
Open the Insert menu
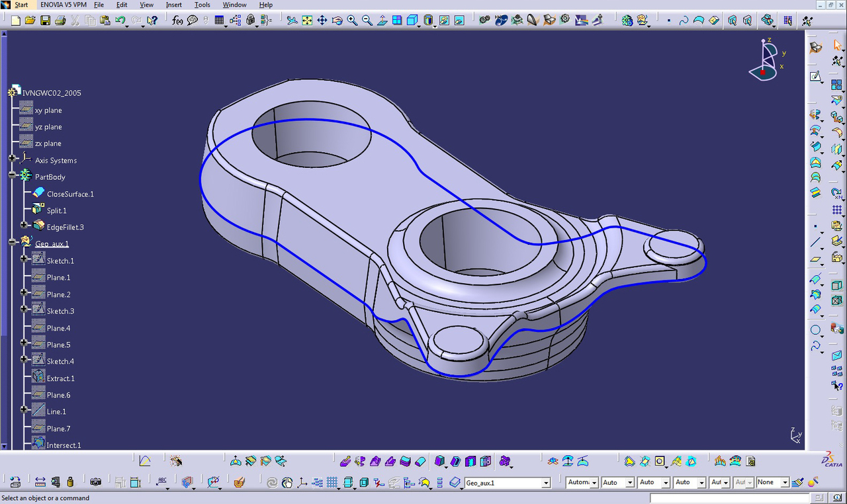click(x=174, y=5)
